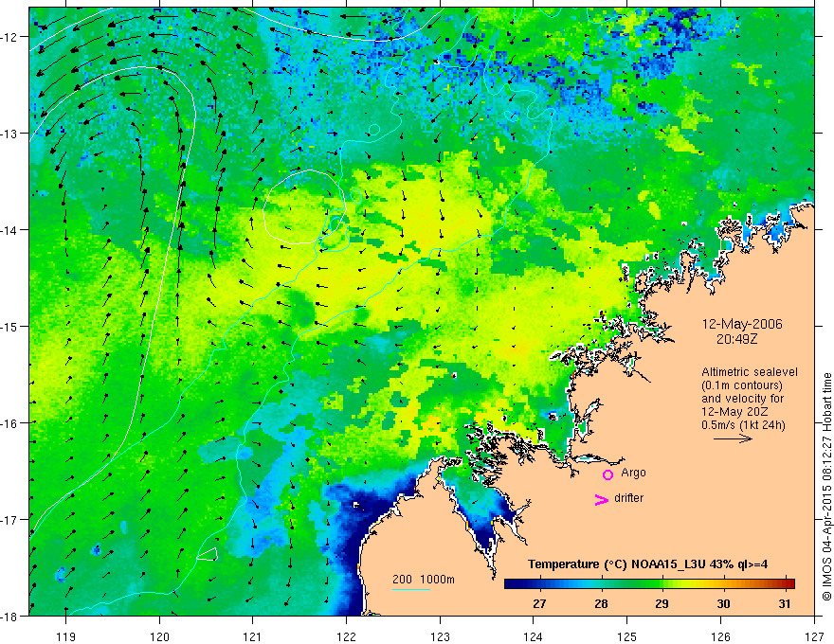Click the longitude label 127
834x644 pixels.
click(x=814, y=636)
